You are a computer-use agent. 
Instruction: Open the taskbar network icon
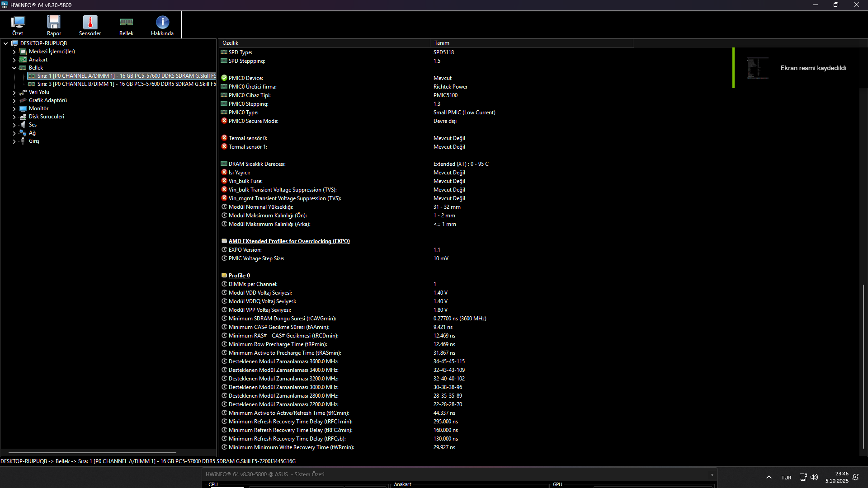point(803,477)
